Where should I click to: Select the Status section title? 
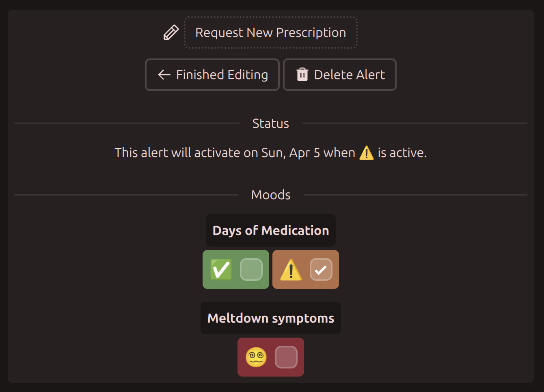tap(270, 123)
